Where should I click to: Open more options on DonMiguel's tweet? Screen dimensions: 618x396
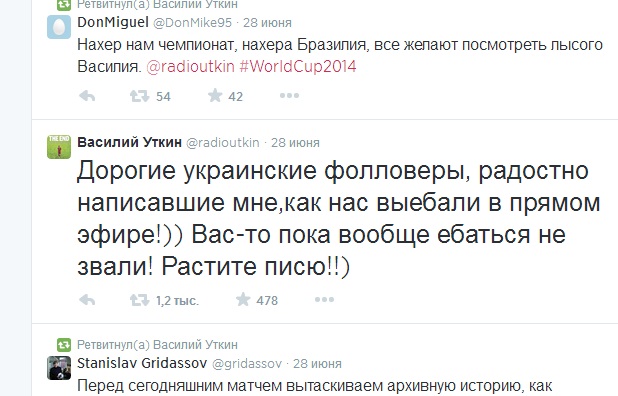point(289,95)
